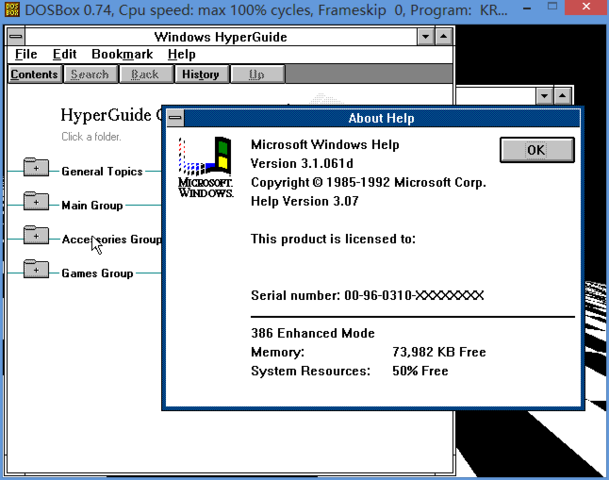Click the '73,982 KB Free' memory value
609x480 pixels.
(x=439, y=352)
